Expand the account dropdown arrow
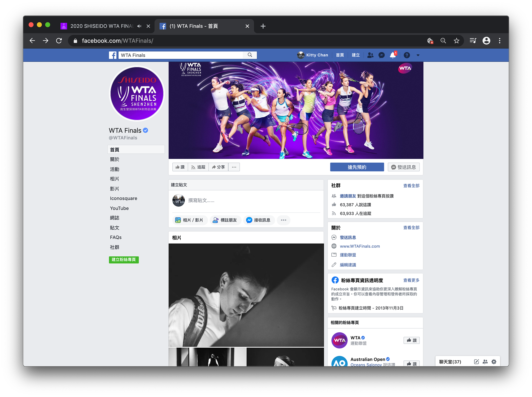 tap(418, 55)
